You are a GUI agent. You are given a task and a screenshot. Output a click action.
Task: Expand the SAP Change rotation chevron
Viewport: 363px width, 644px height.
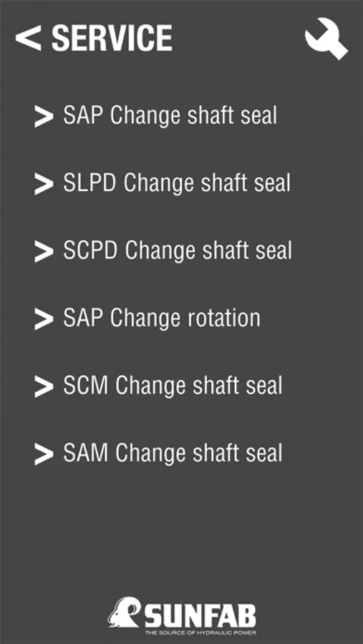click(44, 319)
